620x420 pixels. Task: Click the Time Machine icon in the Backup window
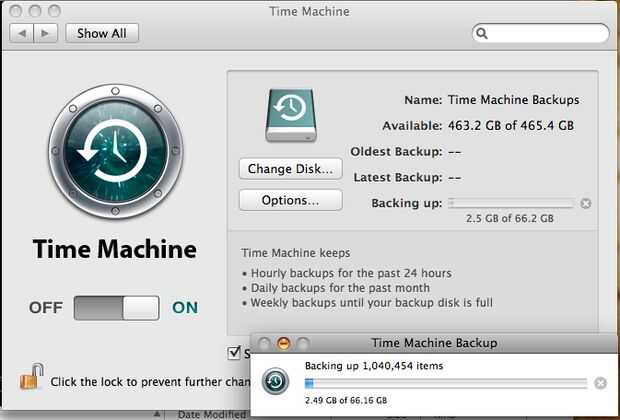[x=276, y=381]
